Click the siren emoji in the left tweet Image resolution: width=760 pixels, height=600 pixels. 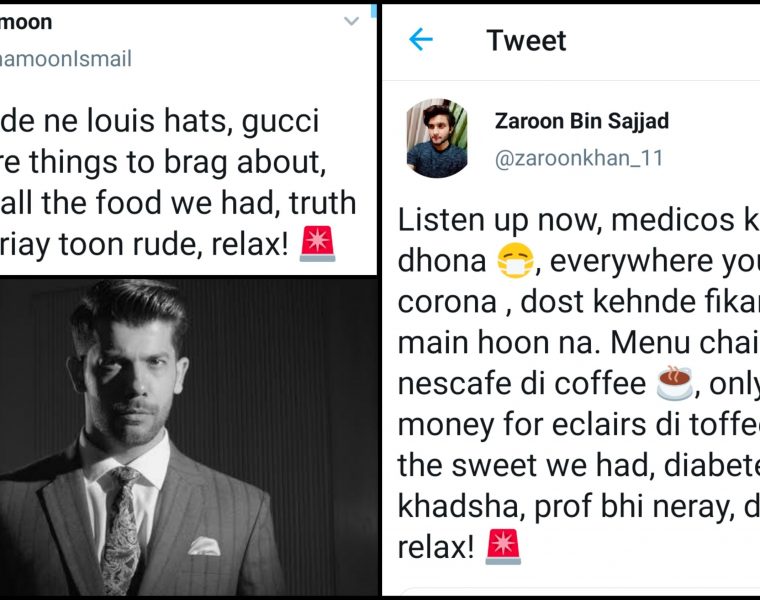coord(317,243)
